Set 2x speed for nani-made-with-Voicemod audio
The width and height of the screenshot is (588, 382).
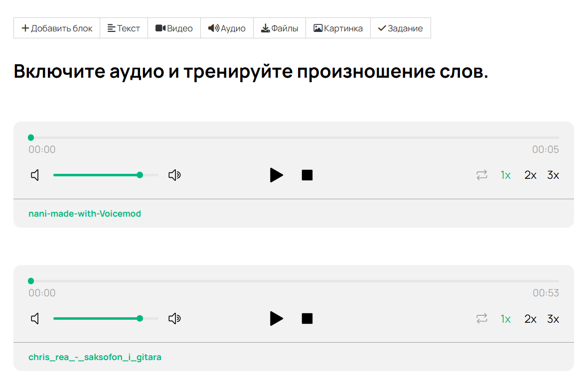[x=530, y=175]
